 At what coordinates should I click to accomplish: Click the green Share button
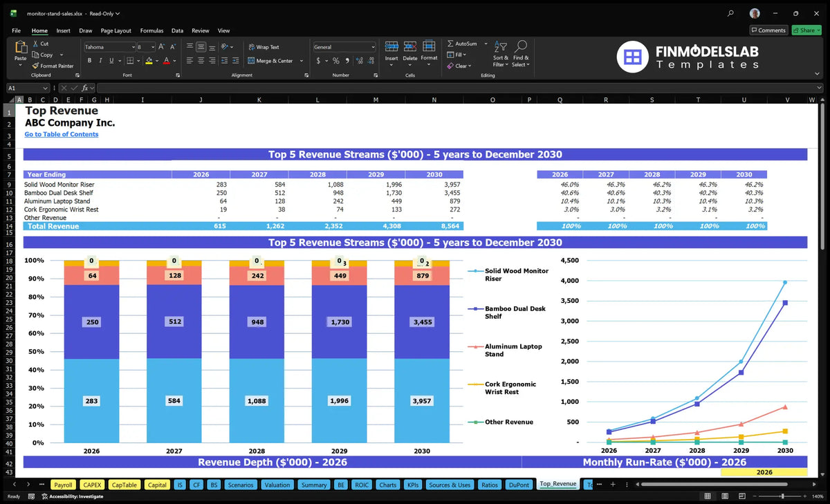(806, 30)
